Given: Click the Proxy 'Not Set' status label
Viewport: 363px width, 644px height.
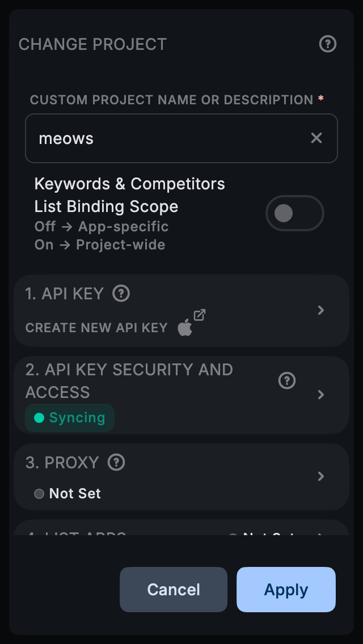Looking at the screenshot, I should (x=74, y=494).
